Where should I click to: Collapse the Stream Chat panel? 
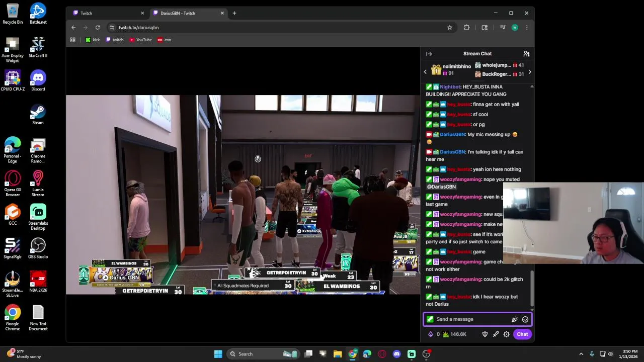429,54
